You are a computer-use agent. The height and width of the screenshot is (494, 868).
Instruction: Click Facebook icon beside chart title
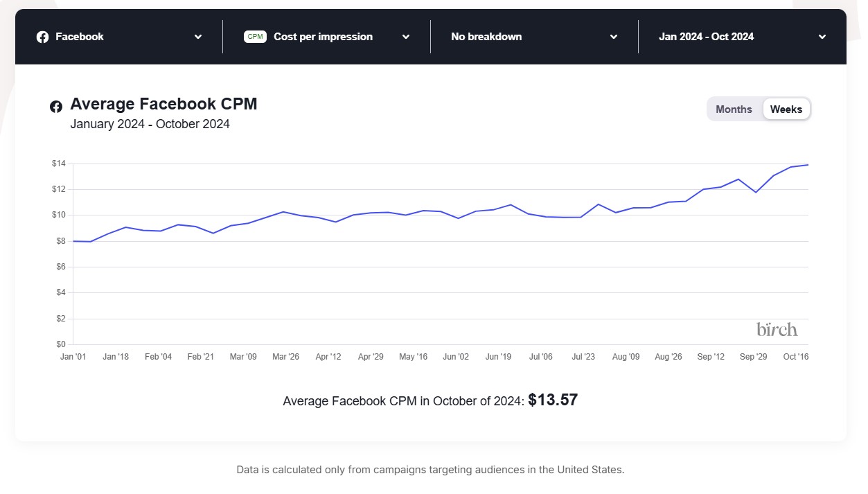coord(56,107)
